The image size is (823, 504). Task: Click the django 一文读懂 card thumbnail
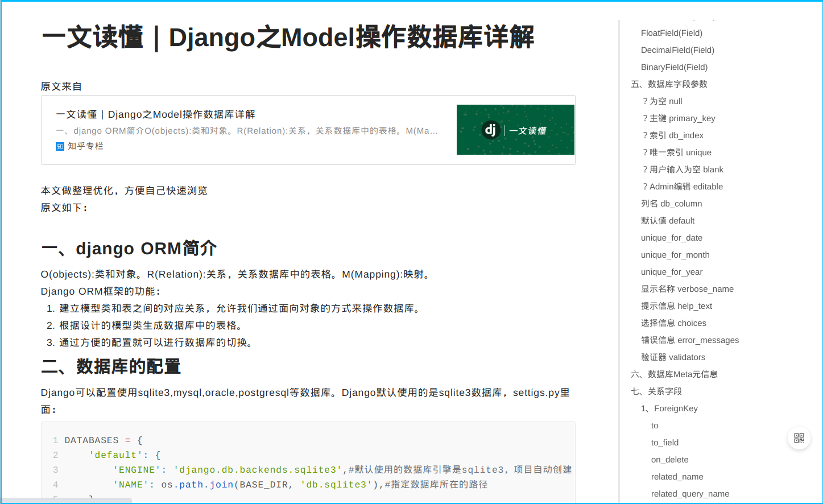[515, 130]
